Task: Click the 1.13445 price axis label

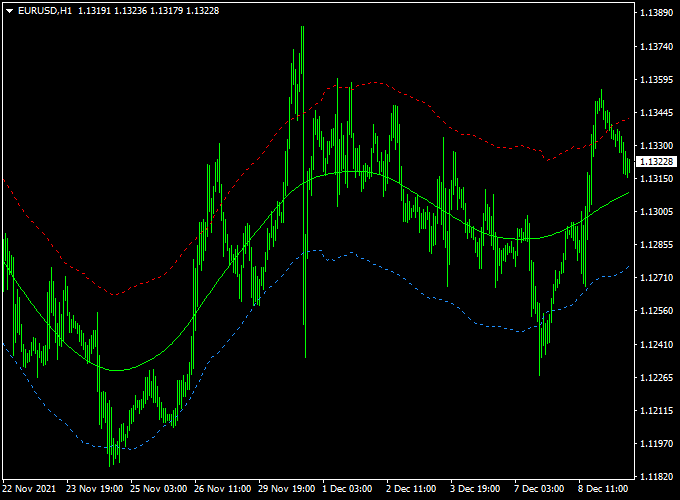Action: (x=657, y=113)
